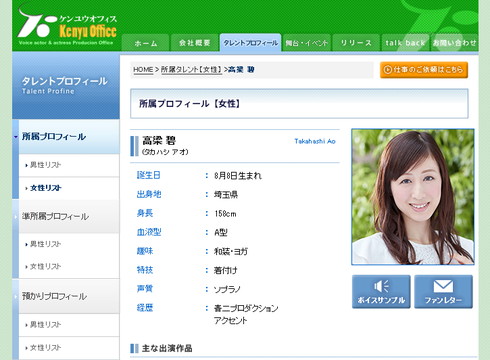
Task: Click the birthday value 8月8日生まれ
Action: tap(238, 176)
